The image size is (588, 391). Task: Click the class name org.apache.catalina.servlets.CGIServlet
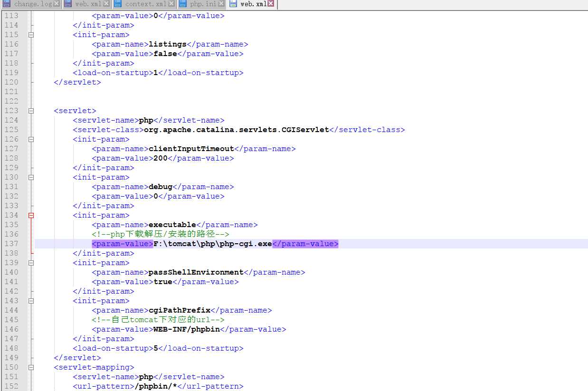(237, 130)
